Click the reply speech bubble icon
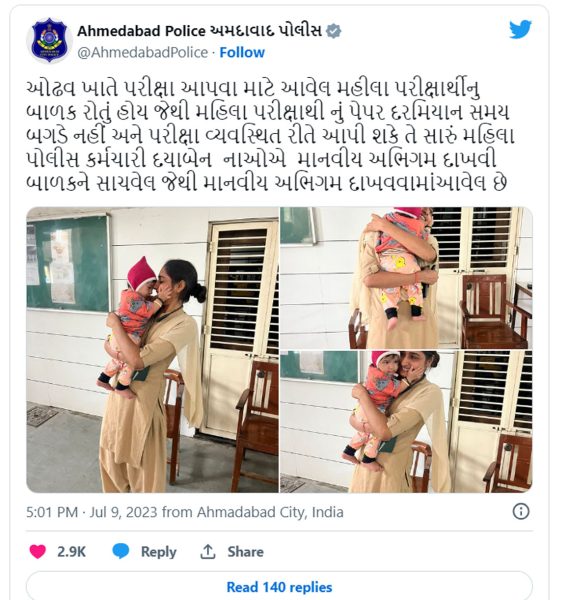Viewport: 569px width, 600px height. click(x=121, y=551)
